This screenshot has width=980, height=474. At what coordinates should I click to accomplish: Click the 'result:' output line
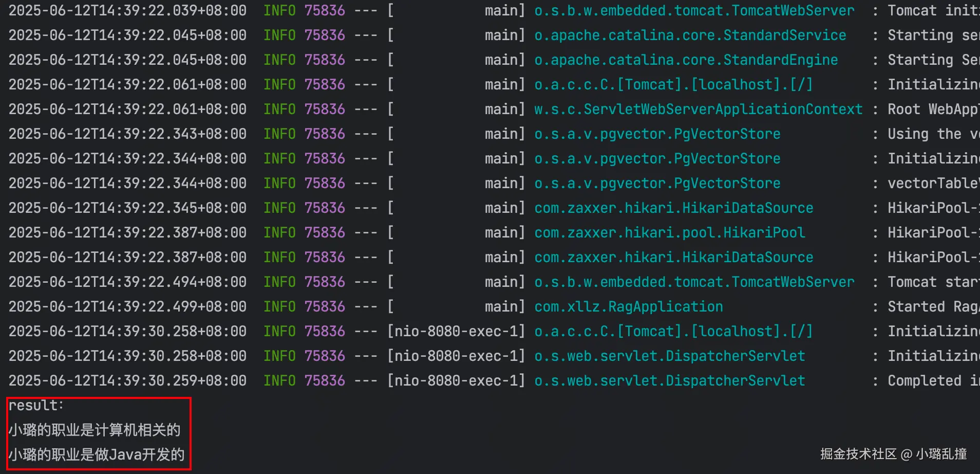(36, 405)
